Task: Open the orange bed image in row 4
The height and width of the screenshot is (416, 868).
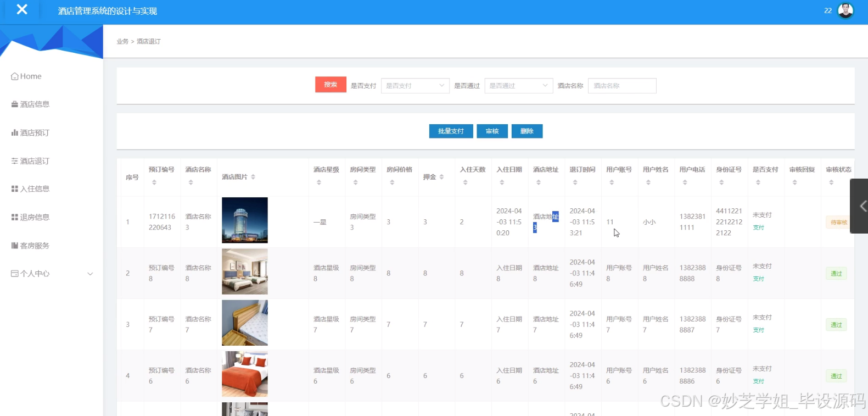Action: click(x=245, y=374)
